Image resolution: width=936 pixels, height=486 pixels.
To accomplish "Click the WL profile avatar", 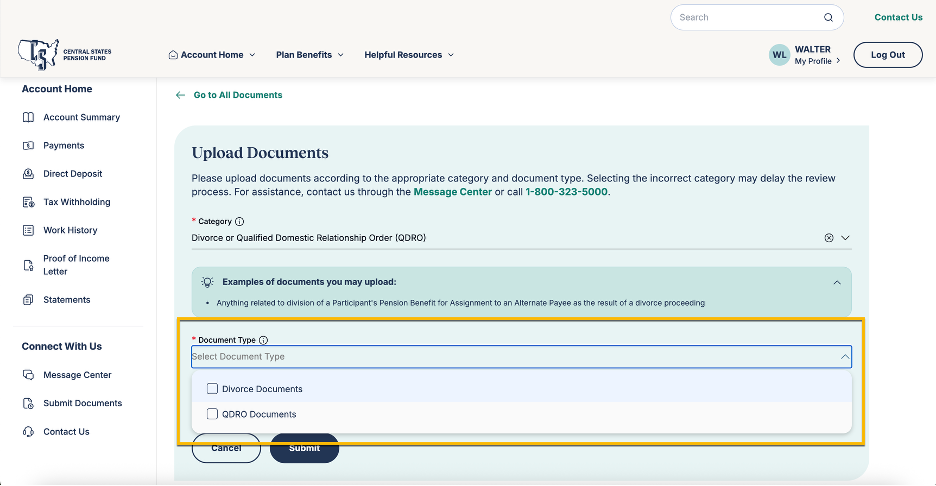I will (x=780, y=55).
